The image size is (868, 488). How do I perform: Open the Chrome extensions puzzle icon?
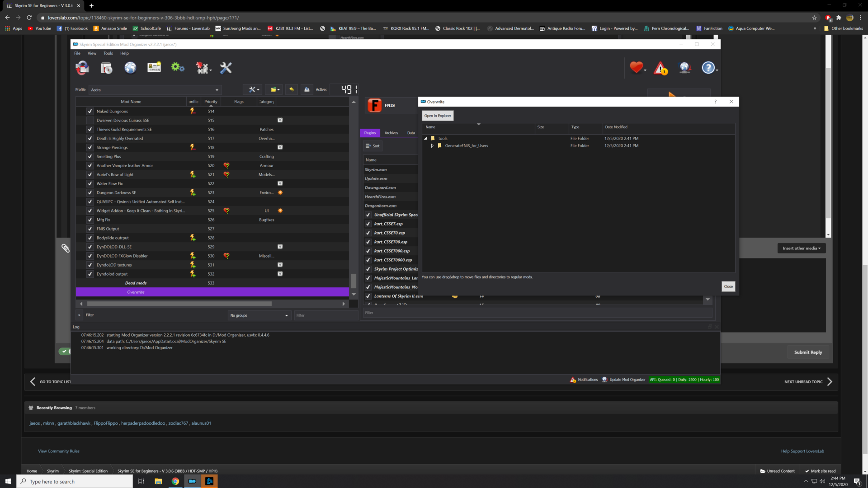[839, 18]
